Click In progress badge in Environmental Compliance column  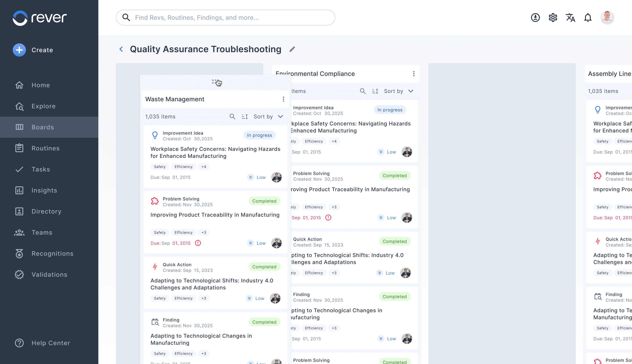(x=390, y=110)
